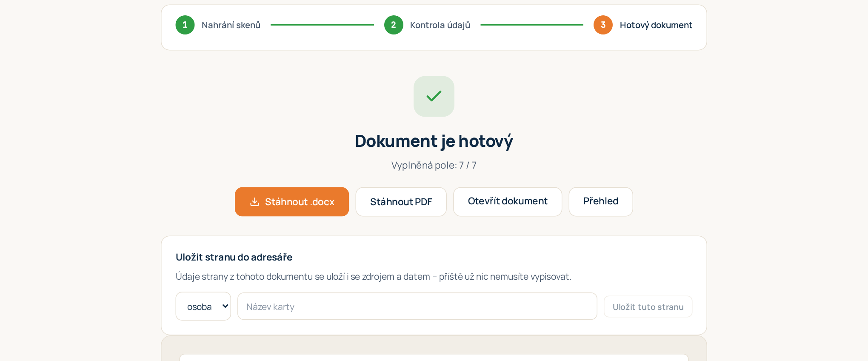Go to the Kontrola údajů step

pos(440,25)
